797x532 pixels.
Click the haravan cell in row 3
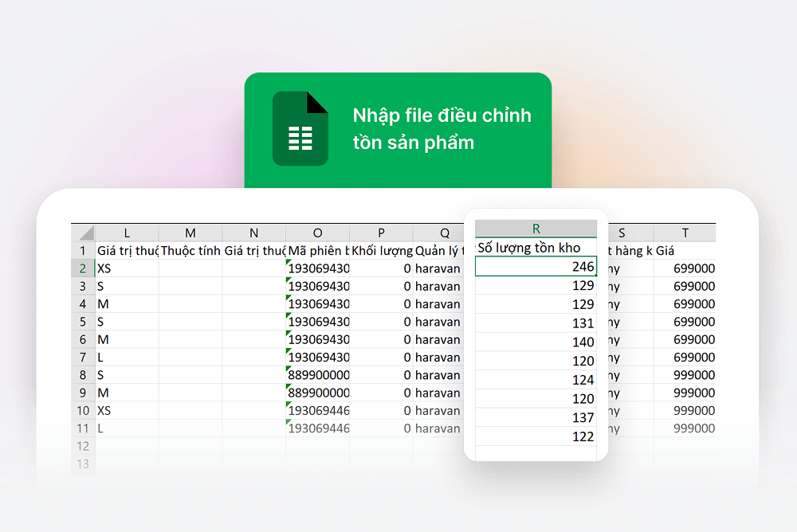point(438,286)
